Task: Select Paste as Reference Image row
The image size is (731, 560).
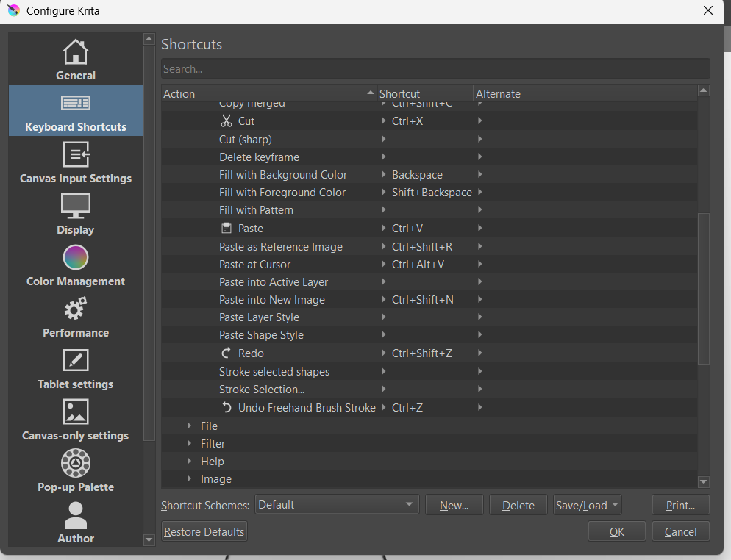Action: pos(429,246)
